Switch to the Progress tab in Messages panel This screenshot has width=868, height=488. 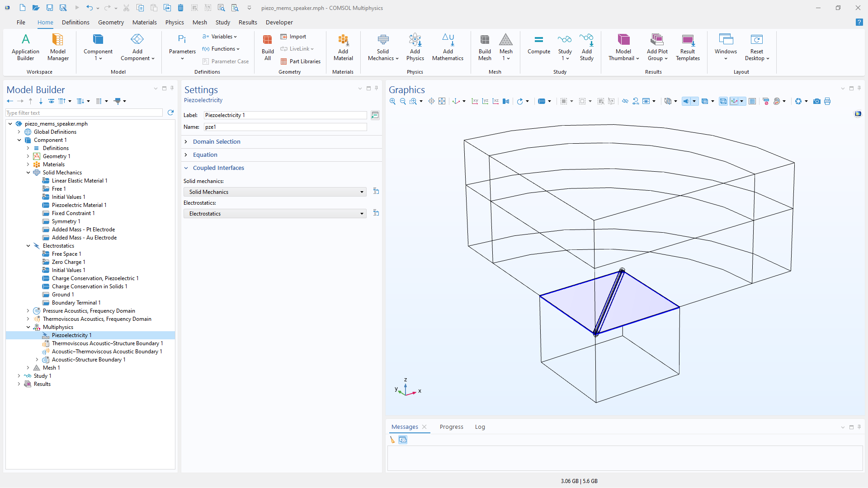(451, 427)
